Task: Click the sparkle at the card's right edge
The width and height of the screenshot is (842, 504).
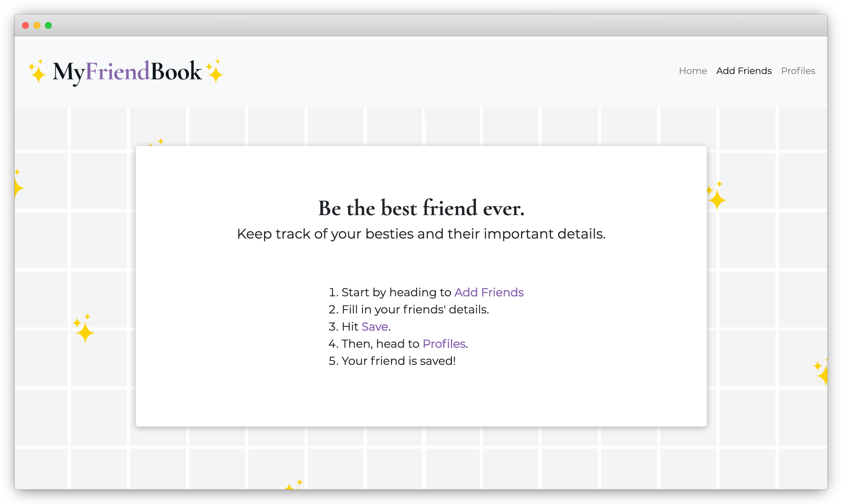Action: (716, 196)
